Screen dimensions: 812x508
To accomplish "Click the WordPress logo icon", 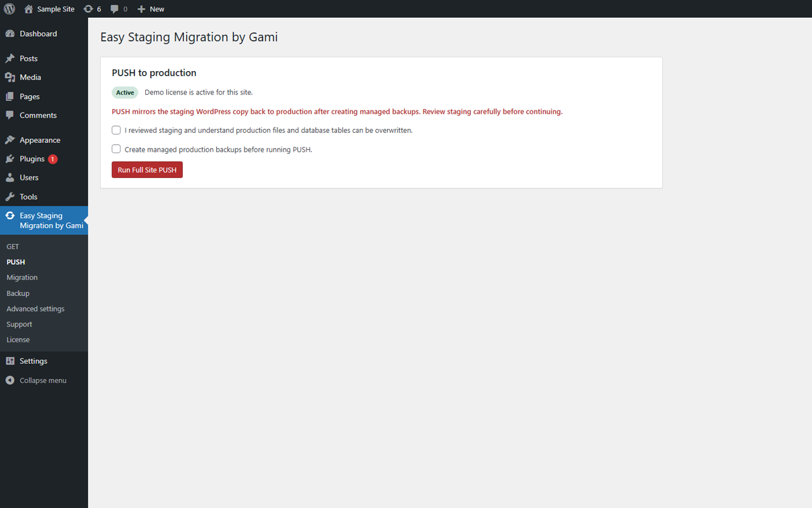I will tap(10, 9).
